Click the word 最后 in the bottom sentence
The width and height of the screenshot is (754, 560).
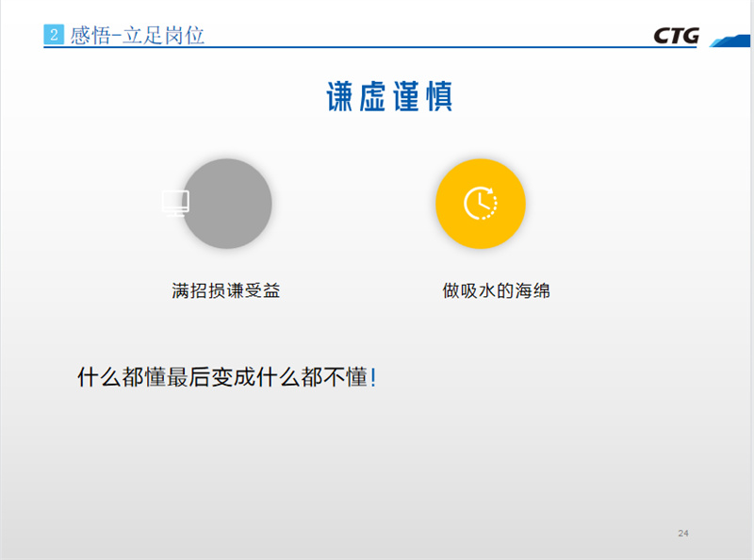click(189, 379)
